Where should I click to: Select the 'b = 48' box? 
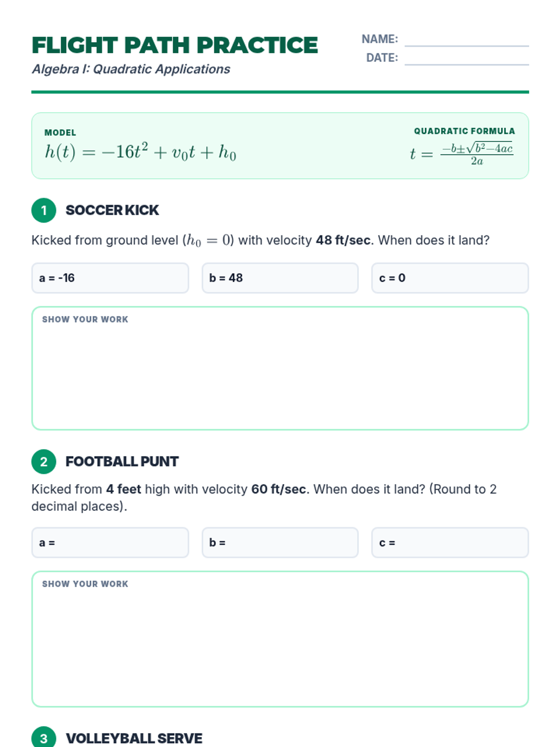[x=280, y=278]
